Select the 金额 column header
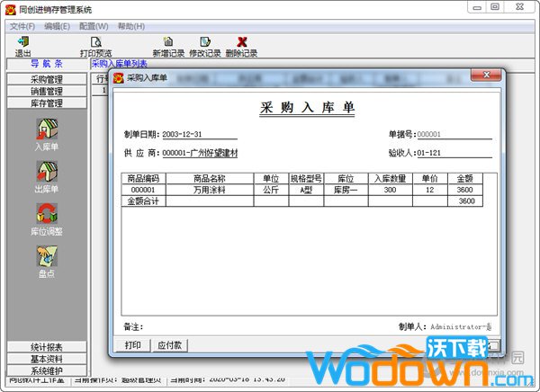540x392 pixels. [465, 178]
